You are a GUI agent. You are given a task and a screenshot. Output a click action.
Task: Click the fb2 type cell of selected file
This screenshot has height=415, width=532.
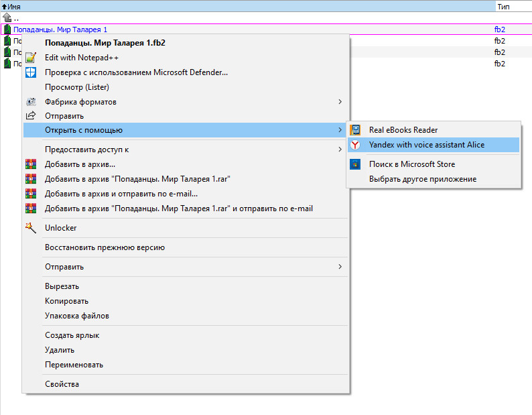click(x=500, y=29)
